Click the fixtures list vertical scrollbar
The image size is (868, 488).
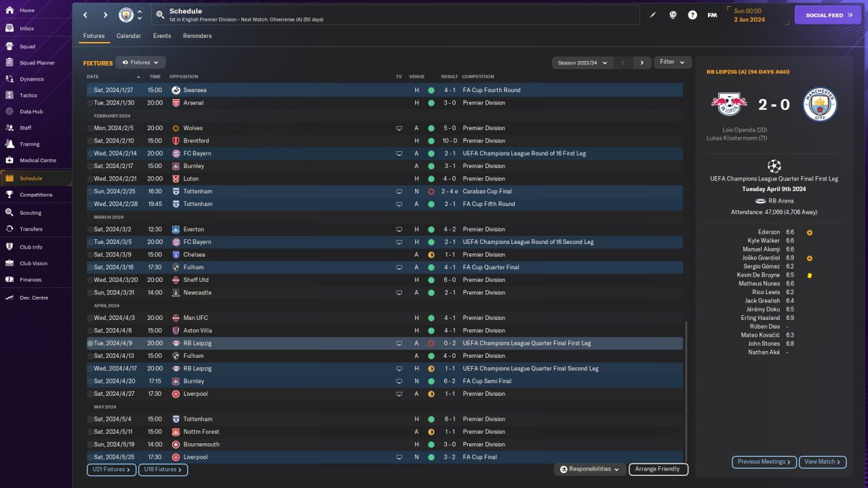click(686, 391)
